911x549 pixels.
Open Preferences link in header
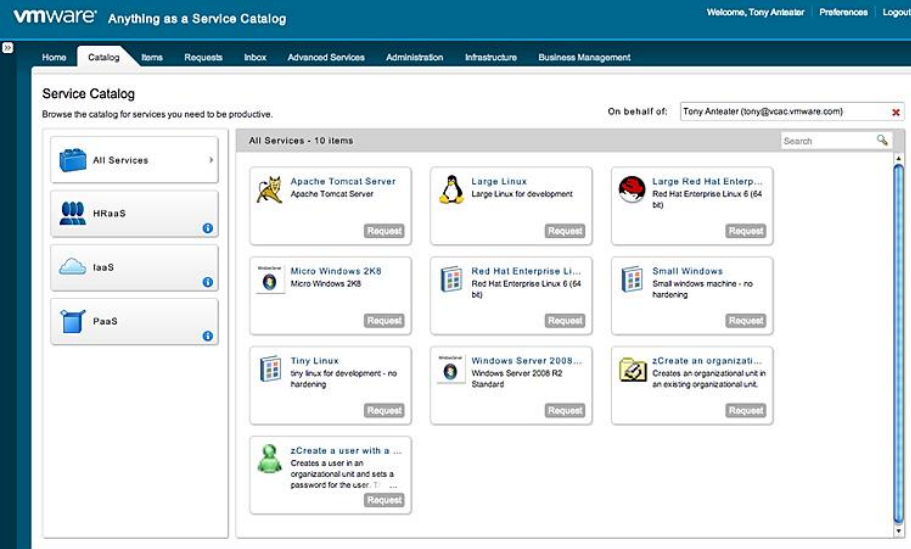(843, 12)
